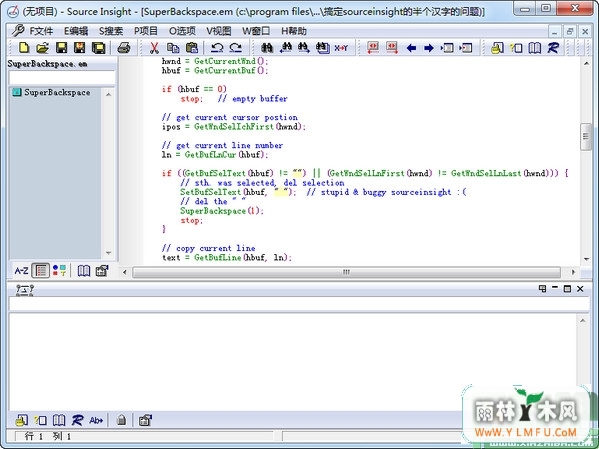Image resolution: width=599 pixels, height=449 pixels.
Task: Click horizontal scrollbar right arrow
Action: click(573, 272)
